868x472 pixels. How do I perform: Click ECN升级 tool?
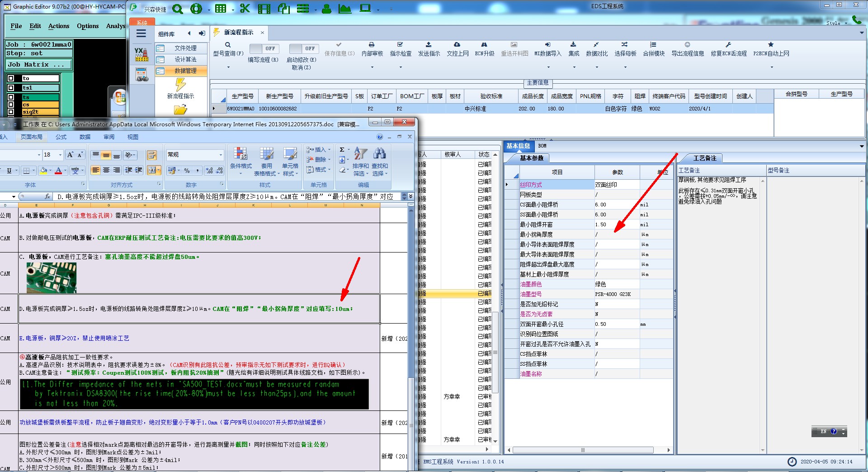click(484, 49)
